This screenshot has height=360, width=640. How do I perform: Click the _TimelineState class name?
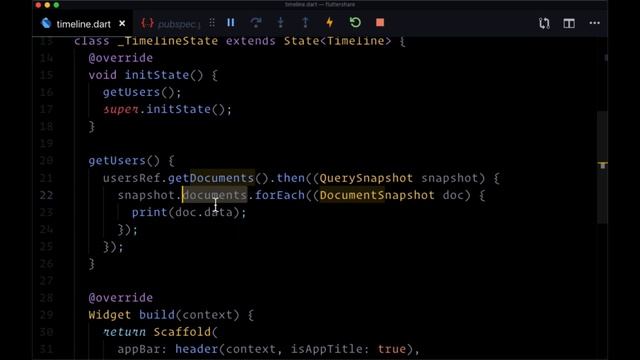click(168, 41)
